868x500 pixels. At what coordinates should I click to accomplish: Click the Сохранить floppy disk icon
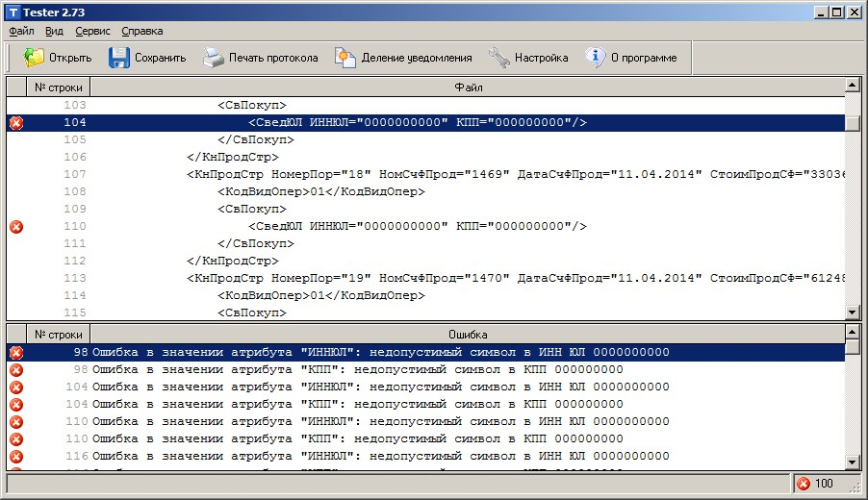118,58
